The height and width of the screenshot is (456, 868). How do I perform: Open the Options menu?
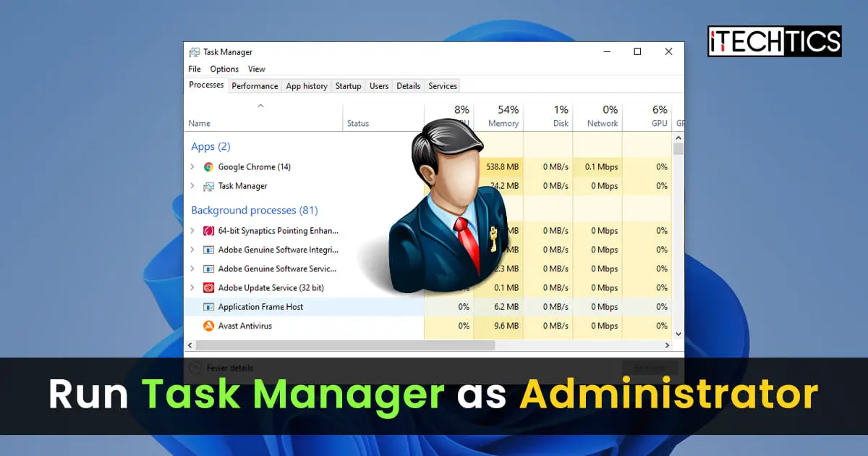pos(224,69)
